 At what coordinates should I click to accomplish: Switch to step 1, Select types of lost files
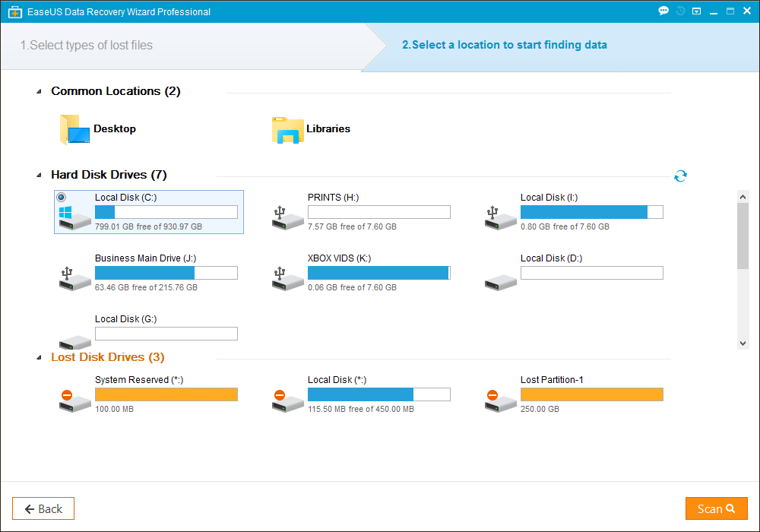(x=86, y=45)
